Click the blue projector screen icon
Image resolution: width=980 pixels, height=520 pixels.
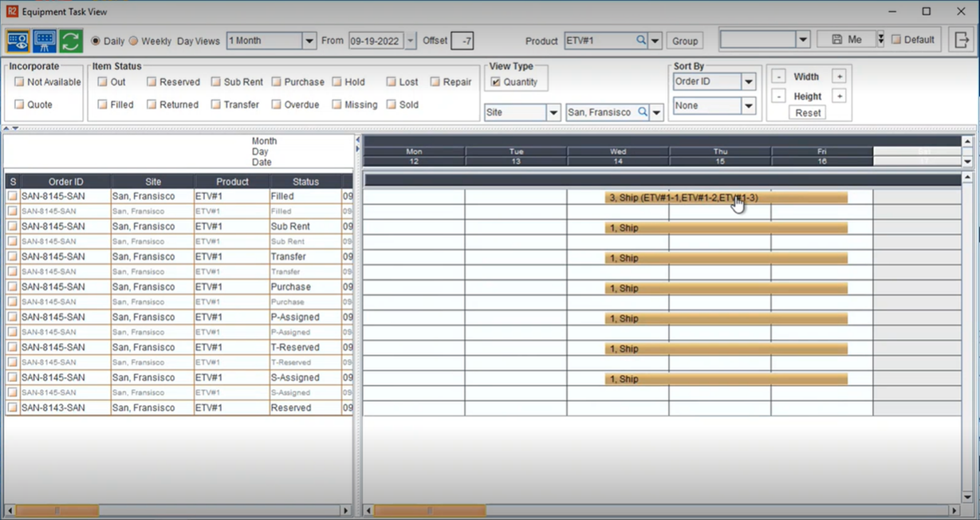[x=45, y=41]
